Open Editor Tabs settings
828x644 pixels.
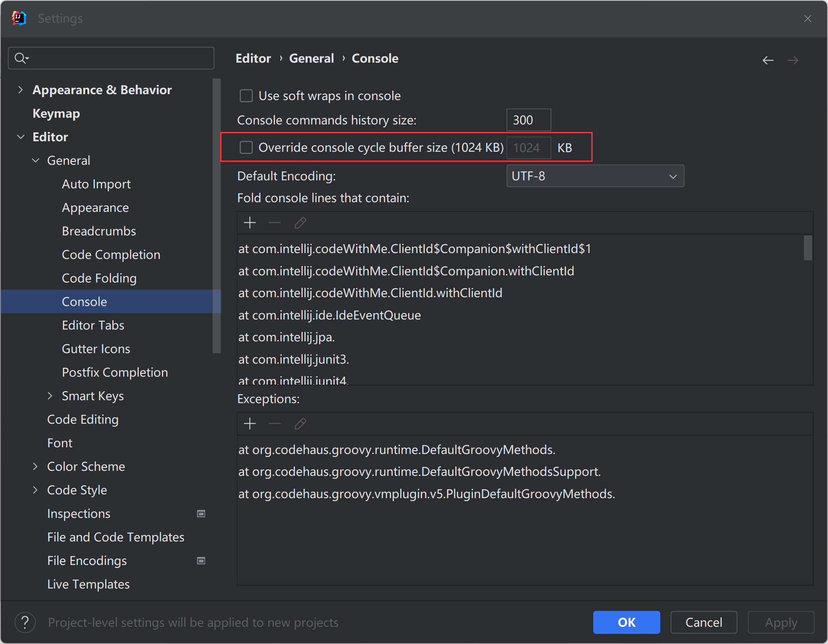(x=93, y=325)
